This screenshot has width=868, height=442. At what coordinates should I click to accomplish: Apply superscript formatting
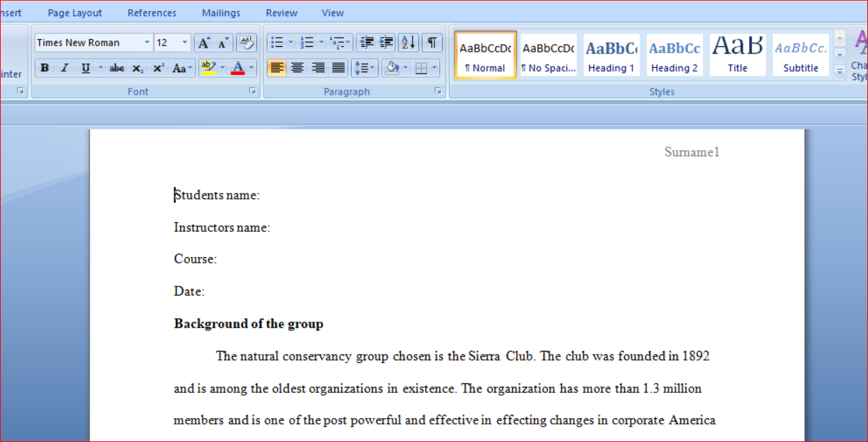[x=158, y=68]
